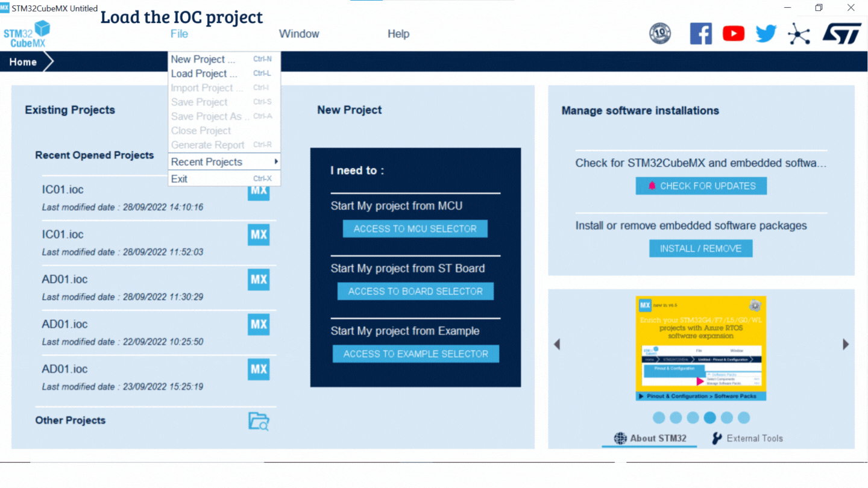The image size is (868, 488).
Task: Switch to About STM32 tab
Action: [x=650, y=438]
